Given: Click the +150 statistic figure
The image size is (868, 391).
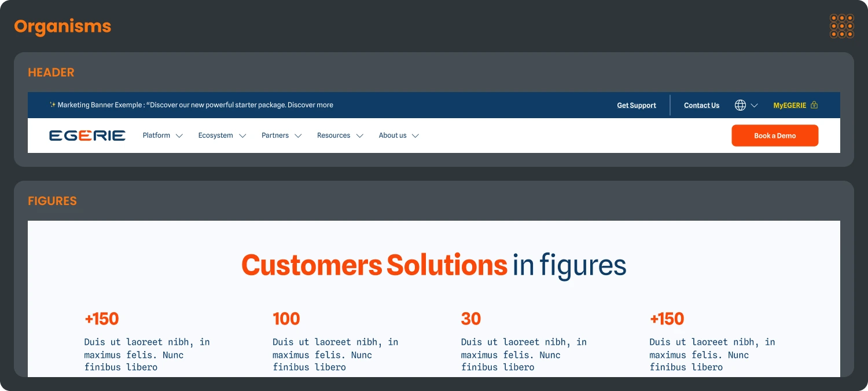Looking at the screenshot, I should pos(102,319).
